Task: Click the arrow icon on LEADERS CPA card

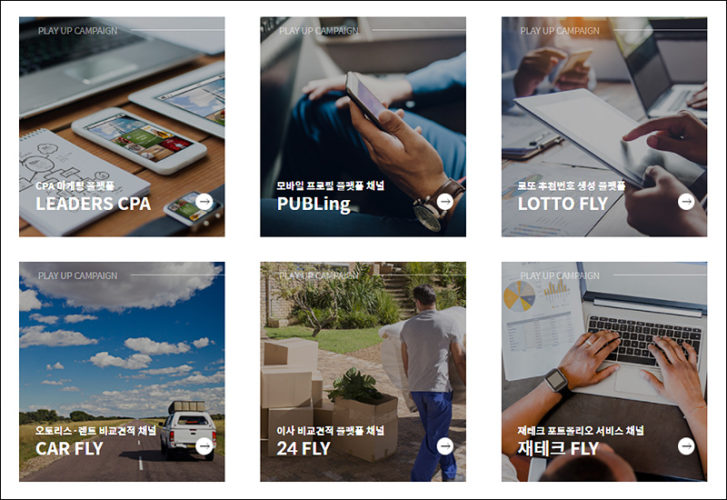Action: click(x=204, y=202)
